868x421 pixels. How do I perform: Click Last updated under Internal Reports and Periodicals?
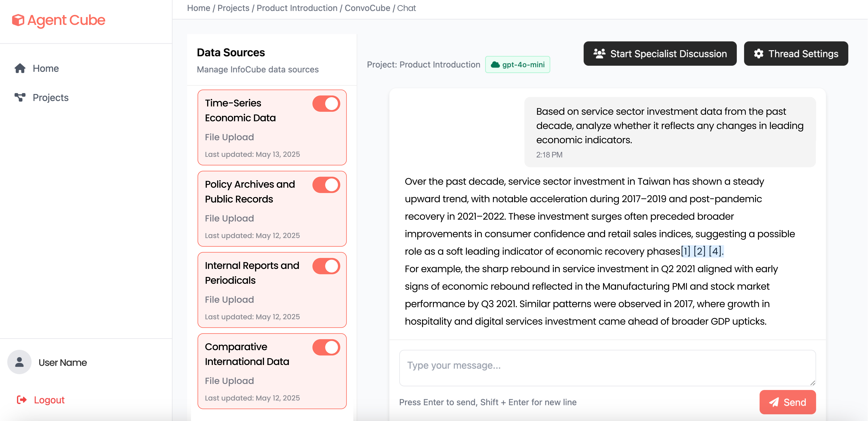click(x=252, y=317)
